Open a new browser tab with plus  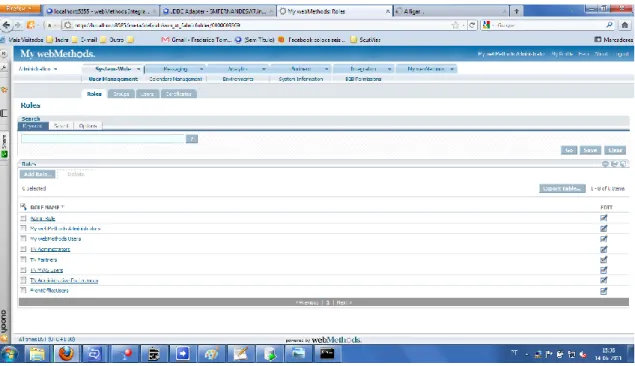(x=516, y=11)
